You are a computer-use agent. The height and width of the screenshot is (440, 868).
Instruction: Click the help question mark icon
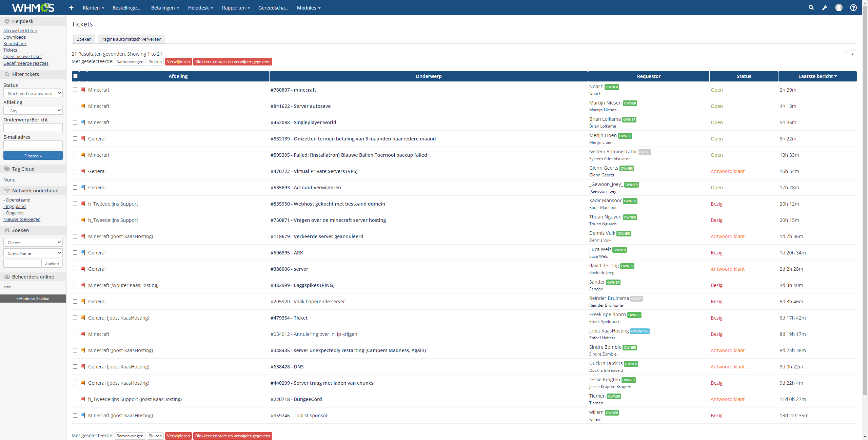853,7
